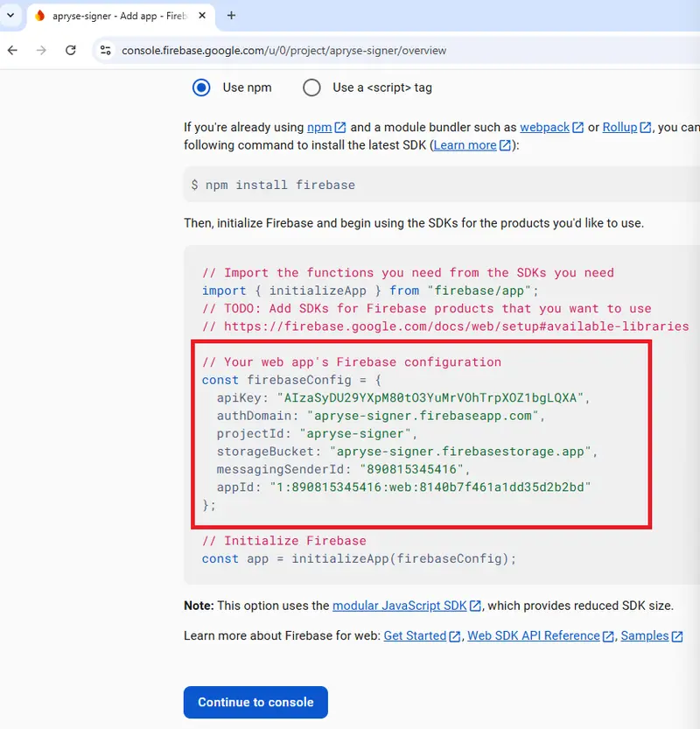
Task: Click the TODO Add SDKs comment line
Action: point(427,309)
